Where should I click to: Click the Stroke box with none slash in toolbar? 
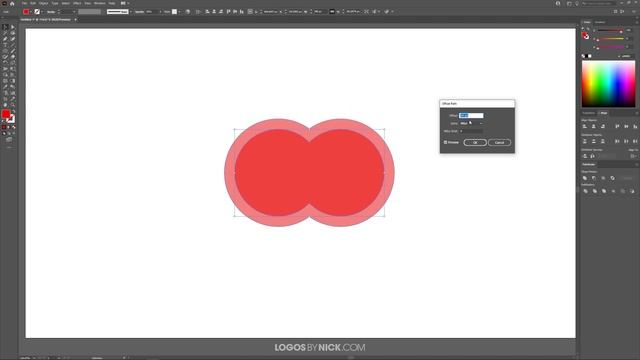click(x=11, y=119)
